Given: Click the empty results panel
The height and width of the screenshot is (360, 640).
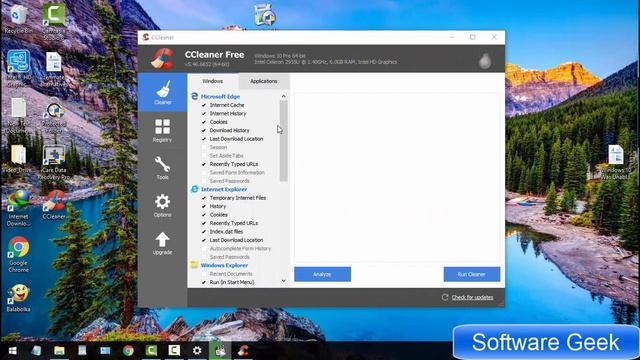Looking at the screenshot, I should click(397, 178).
